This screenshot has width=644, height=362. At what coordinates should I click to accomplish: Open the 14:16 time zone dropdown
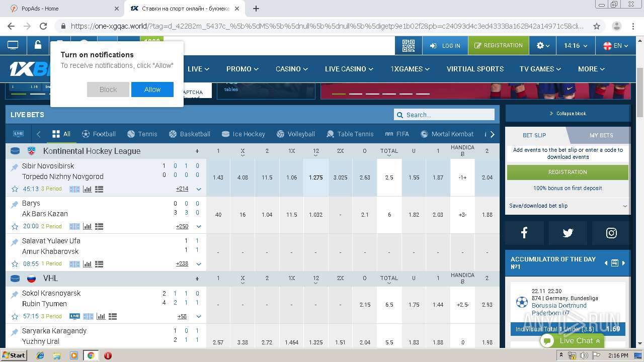click(x=576, y=46)
